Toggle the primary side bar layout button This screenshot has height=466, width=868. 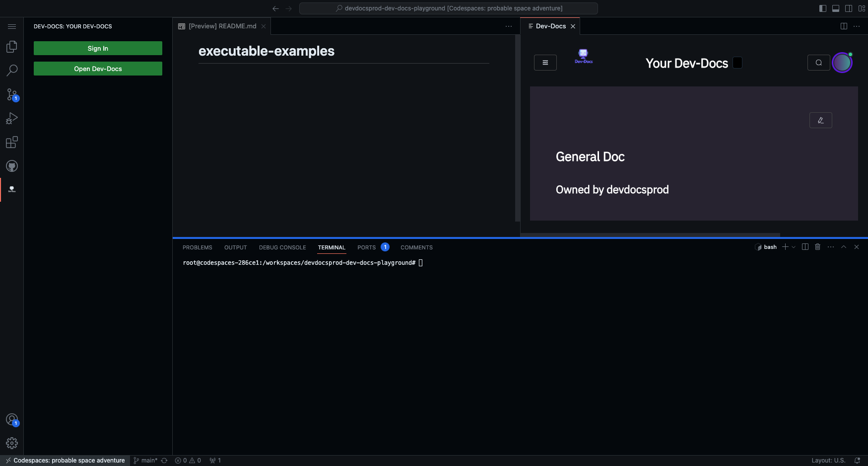(x=823, y=8)
